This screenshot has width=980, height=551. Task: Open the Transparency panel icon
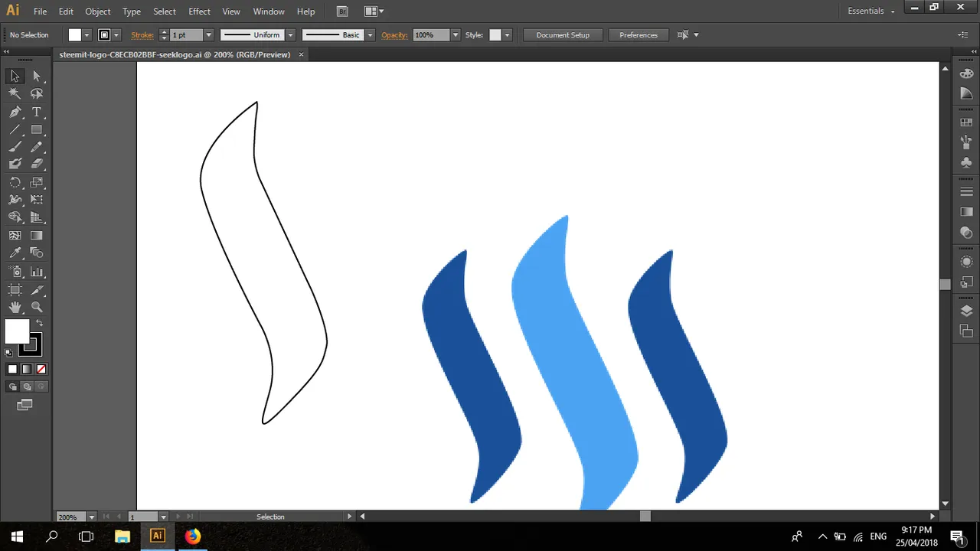click(x=966, y=232)
